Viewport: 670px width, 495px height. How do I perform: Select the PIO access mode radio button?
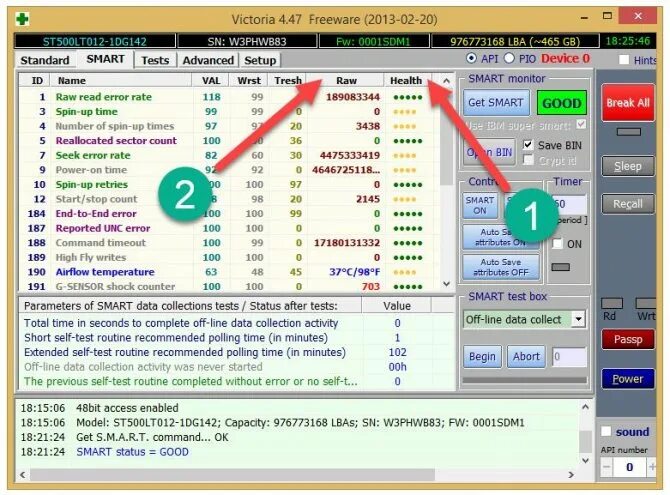click(509, 58)
